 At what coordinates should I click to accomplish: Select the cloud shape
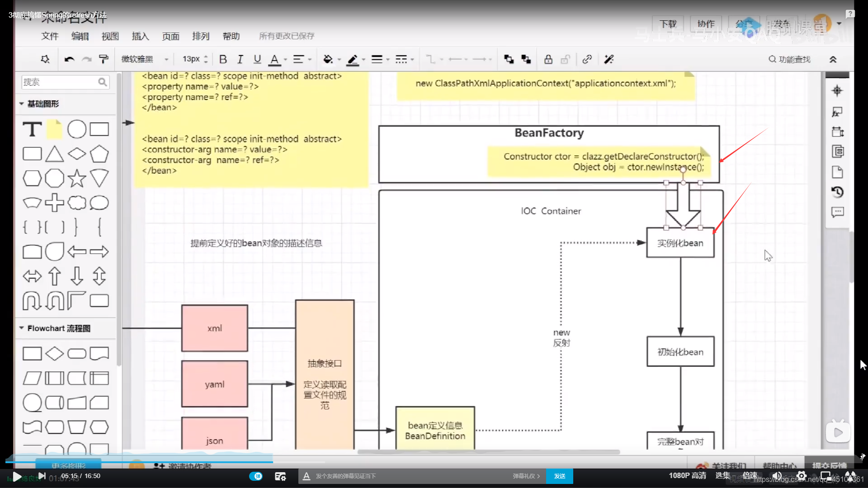click(x=77, y=202)
